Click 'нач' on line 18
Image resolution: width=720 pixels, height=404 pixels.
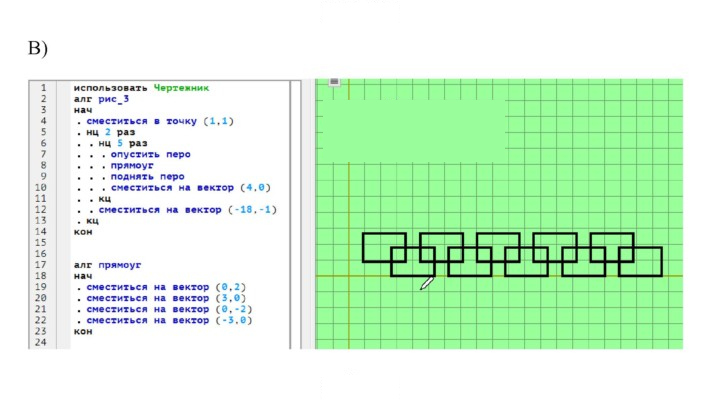[x=83, y=276]
